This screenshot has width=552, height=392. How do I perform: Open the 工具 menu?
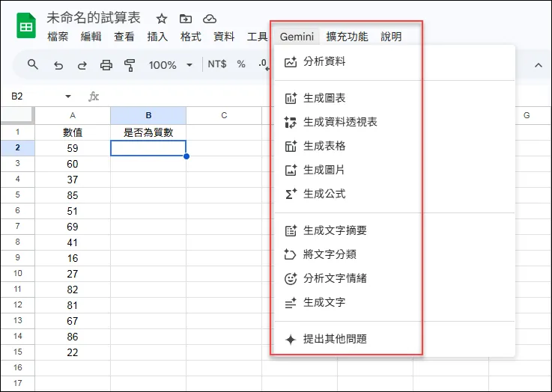pyautogui.click(x=257, y=37)
